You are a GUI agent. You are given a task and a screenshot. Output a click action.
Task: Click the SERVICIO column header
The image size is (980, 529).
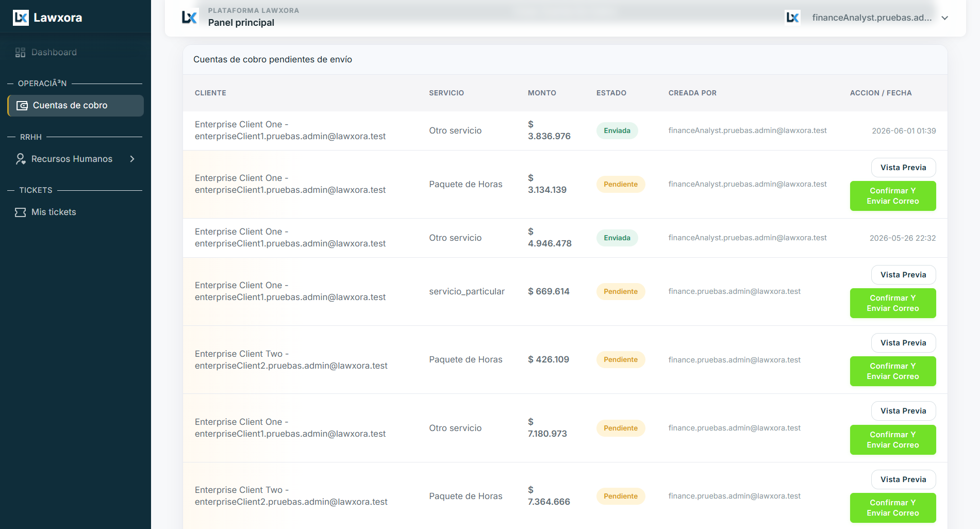[446, 93]
